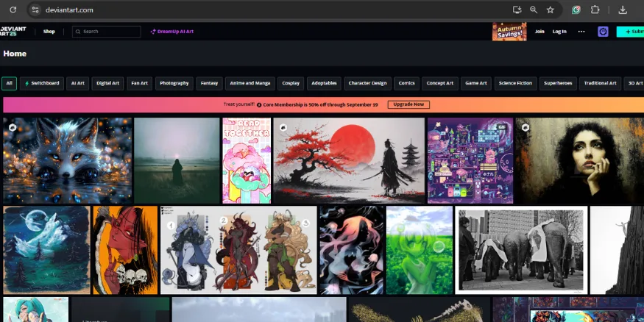
Task: Click Log In
Action: (x=559, y=32)
